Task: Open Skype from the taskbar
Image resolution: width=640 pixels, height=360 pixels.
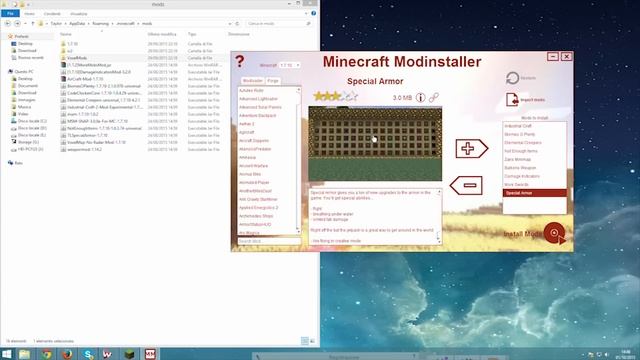Action: click(88, 354)
